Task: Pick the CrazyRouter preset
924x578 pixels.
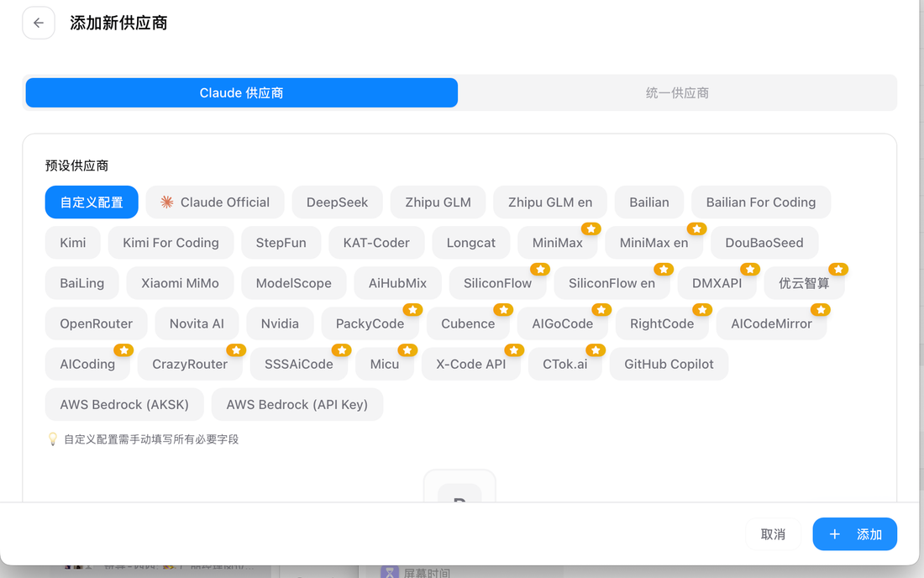Action: point(190,364)
